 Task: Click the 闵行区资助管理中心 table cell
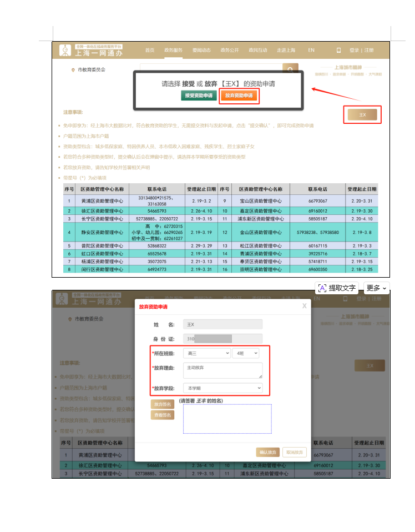point(102,269)
